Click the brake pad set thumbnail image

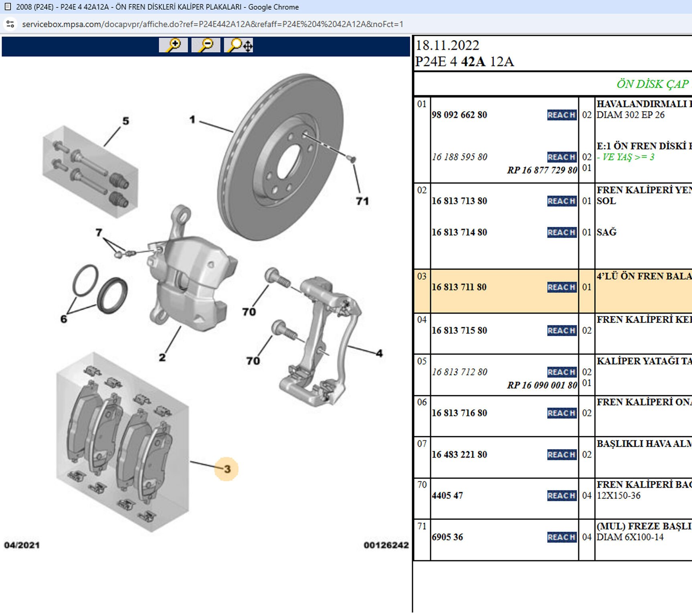pyautogui.click(x=122, y=441)
